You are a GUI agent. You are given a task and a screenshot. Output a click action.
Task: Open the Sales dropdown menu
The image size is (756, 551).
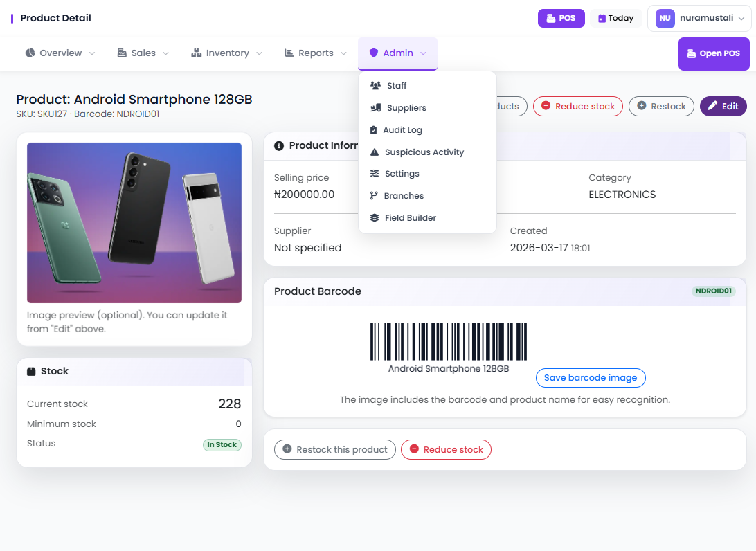(143, 53)
